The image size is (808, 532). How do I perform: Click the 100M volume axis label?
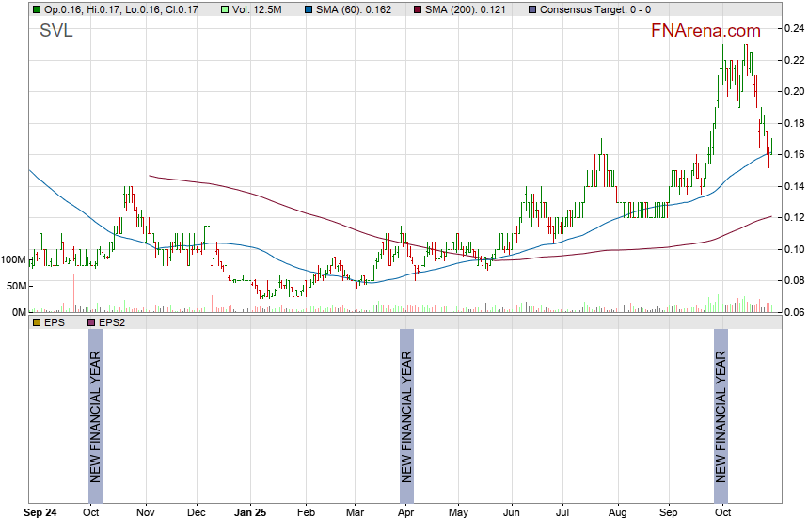point(13,259)
